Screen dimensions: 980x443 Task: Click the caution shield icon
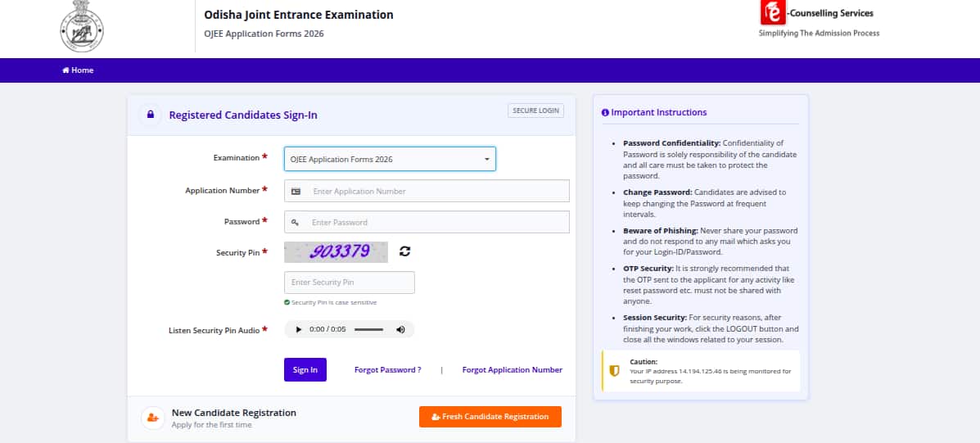click(614, 370)
